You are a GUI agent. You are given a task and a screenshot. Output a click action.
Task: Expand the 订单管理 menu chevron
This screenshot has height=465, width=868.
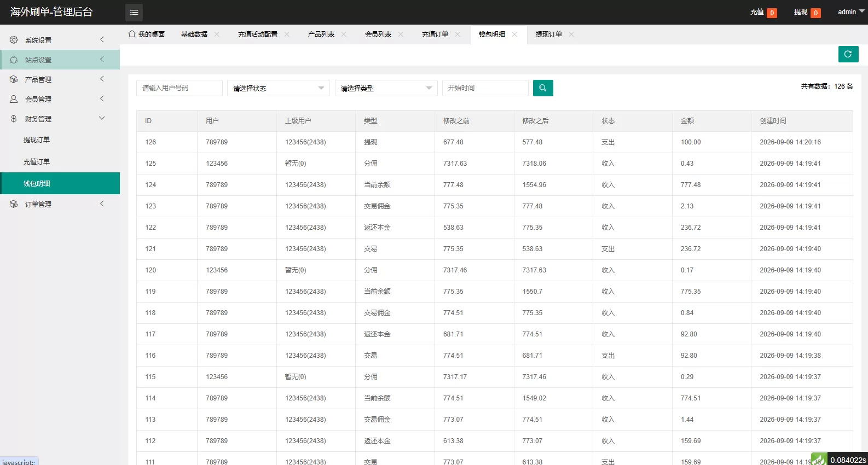(102, 204)
